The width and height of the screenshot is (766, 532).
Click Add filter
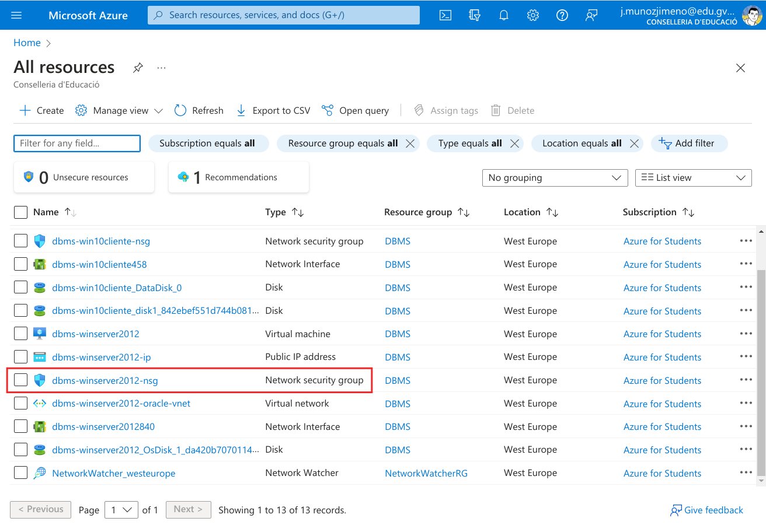pos(689,143)
